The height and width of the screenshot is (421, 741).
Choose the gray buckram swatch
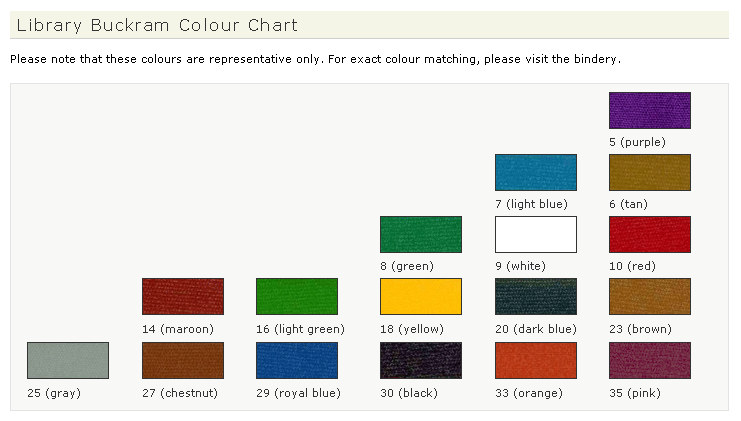pyautogui.click(x=67, y=360)
